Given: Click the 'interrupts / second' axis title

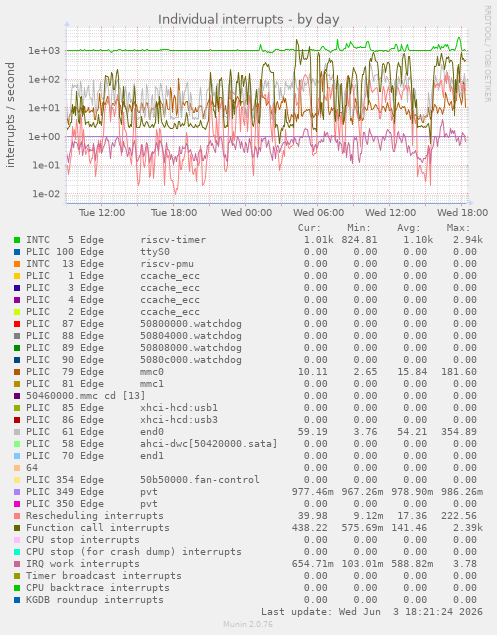Looking at the screenshot, I should coord(10,115).
